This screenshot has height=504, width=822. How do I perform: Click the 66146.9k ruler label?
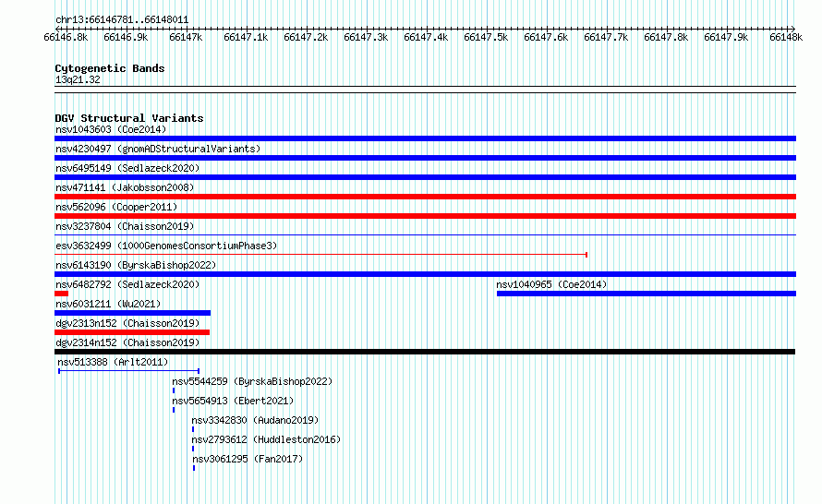pos(126,37)
